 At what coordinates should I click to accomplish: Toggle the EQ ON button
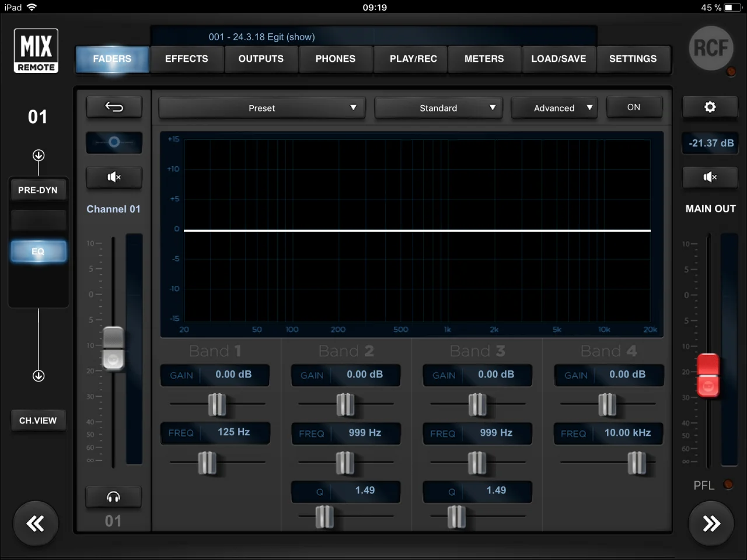[634, 107]
